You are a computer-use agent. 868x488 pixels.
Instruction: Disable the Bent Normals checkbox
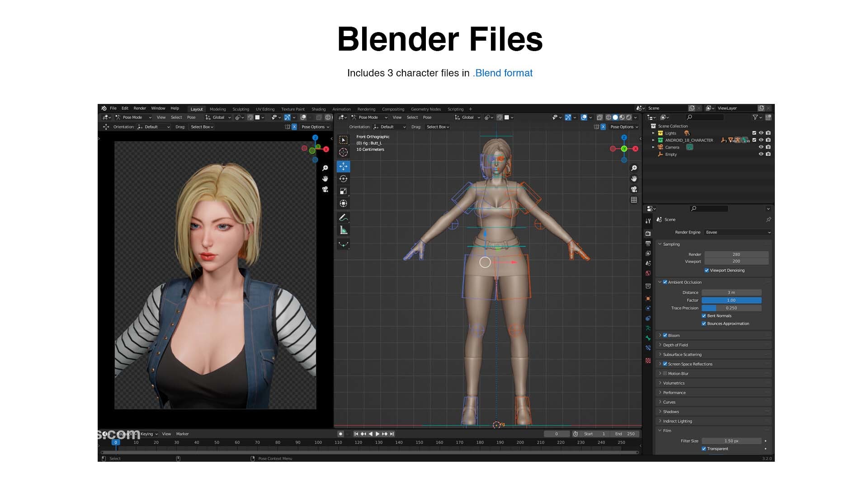[x=704, y=316]
